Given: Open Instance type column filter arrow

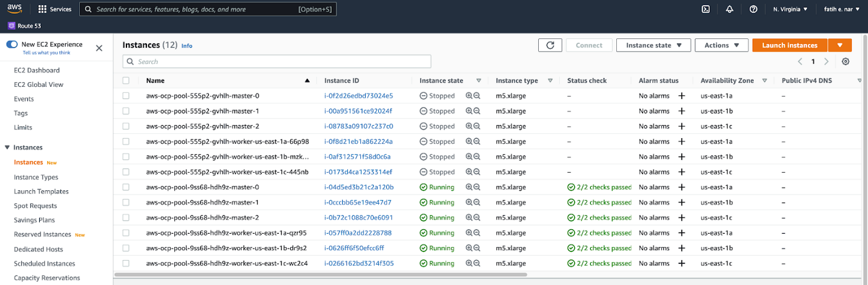Looking at the screenshot, I should point(550,81).
